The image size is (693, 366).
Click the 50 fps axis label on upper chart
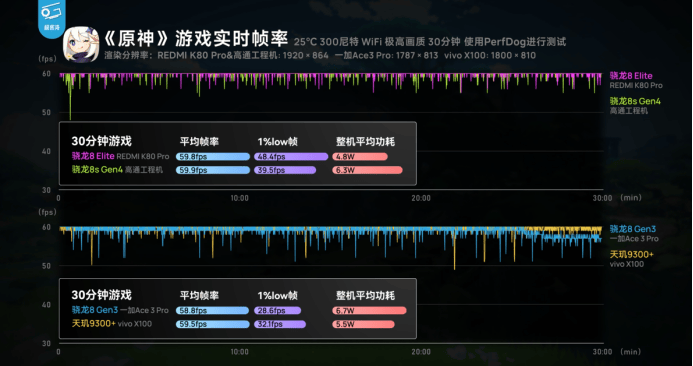point(46,112)
